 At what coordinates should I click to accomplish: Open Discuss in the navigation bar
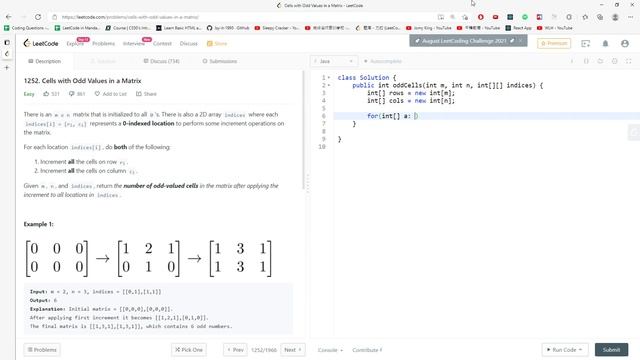[x=189, y=44]
